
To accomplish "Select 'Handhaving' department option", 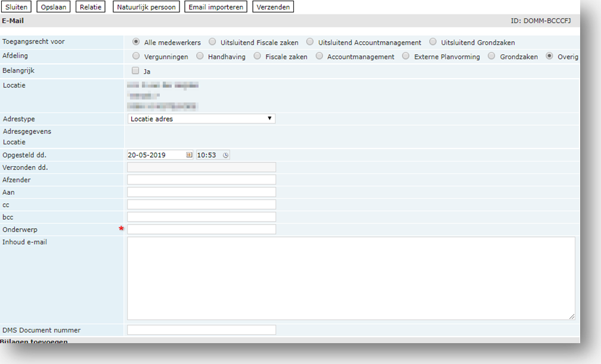I will pyautogui.click(x=200, y=57).
